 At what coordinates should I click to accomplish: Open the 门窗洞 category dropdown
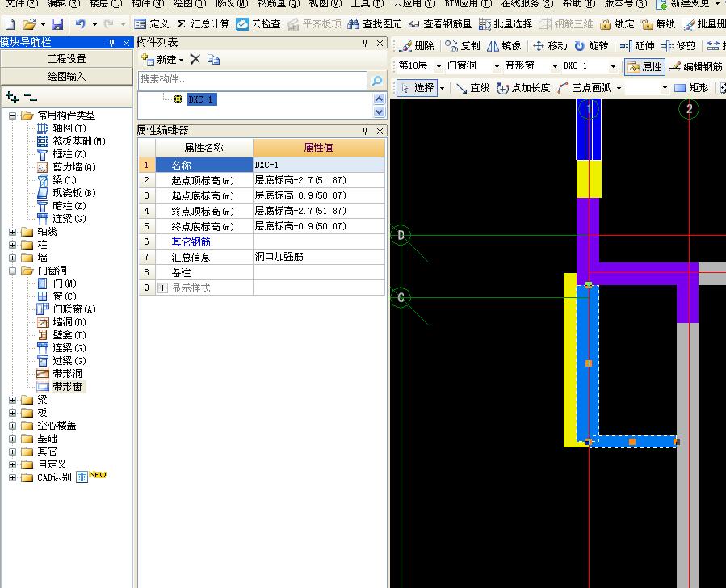point(497,67)
